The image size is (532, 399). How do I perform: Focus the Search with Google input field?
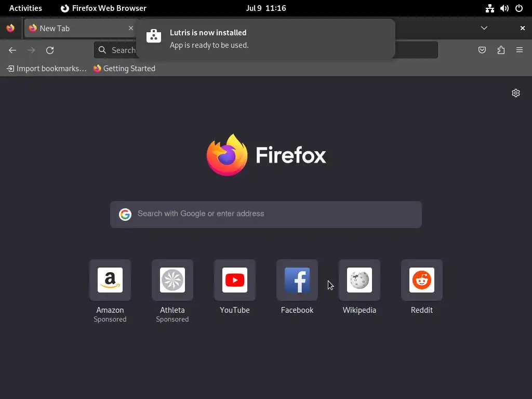(266, 215)
